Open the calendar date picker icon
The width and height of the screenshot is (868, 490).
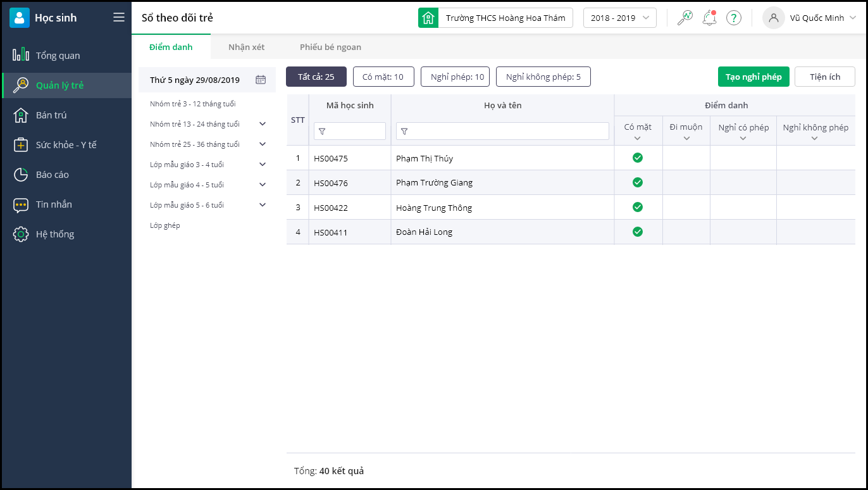coord(261,80)
